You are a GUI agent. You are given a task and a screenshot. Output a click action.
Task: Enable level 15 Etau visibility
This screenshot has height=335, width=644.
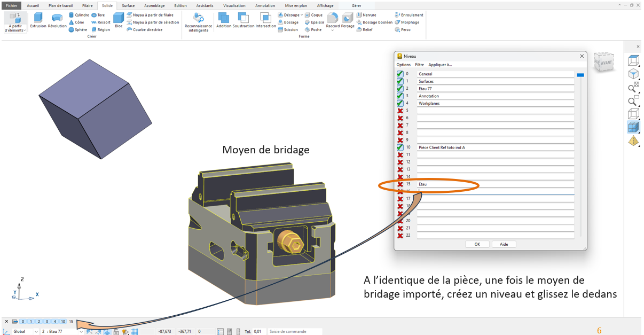pos(400,184)
